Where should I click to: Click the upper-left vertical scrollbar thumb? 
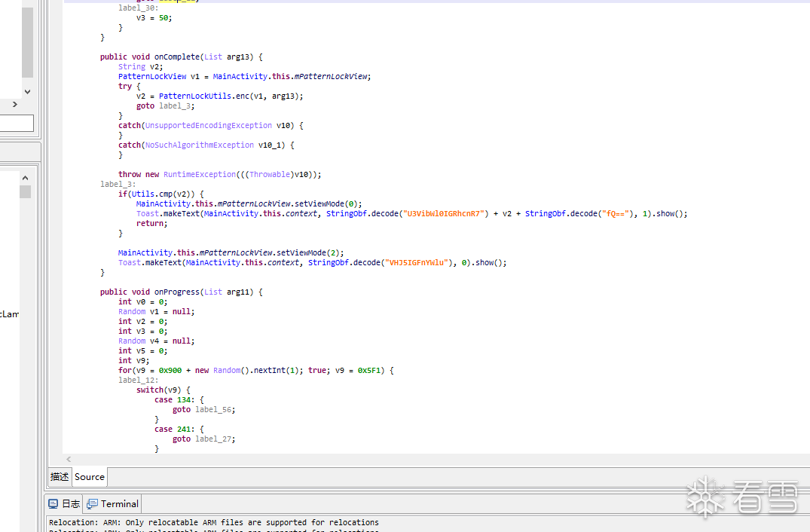27,42
